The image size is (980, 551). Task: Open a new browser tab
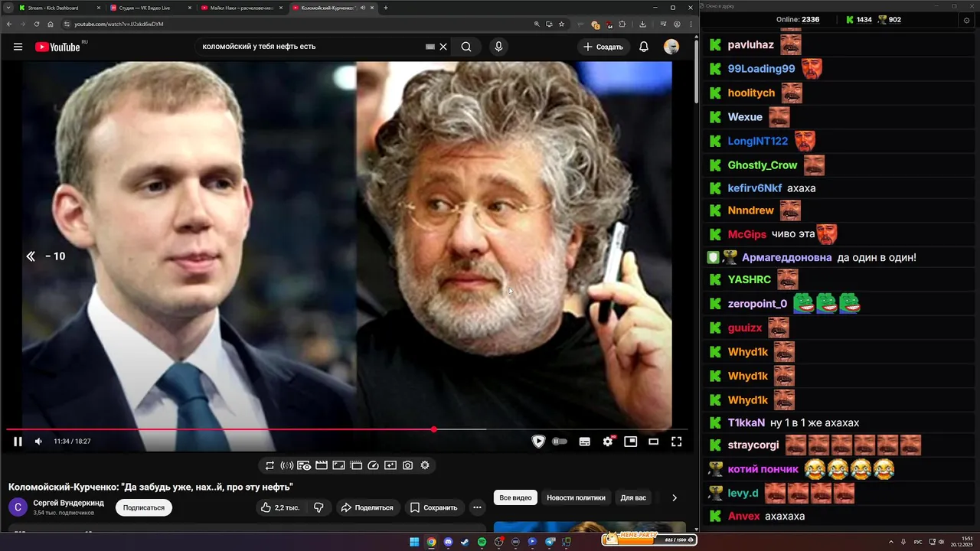pyautogui.click(x=386, y=8)
